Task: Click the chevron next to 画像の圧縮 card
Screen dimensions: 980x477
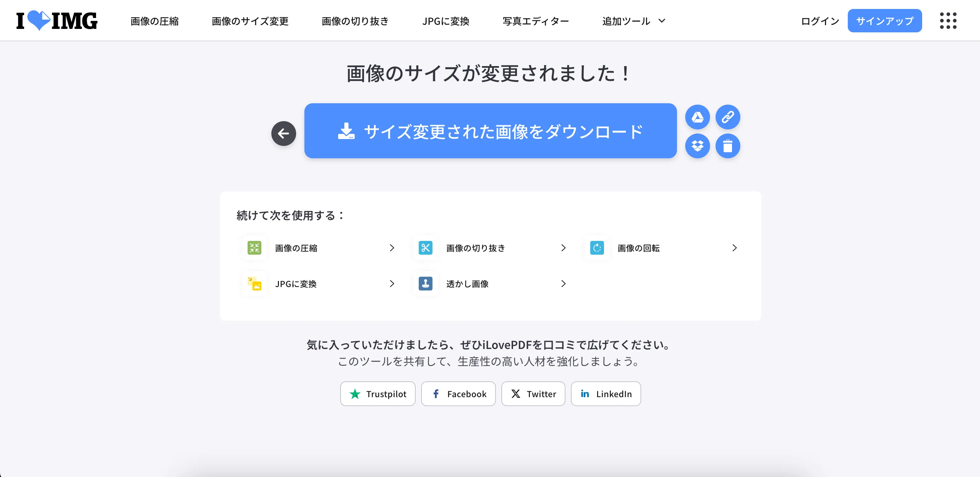Action: pyautogui.click(x=392, y=248)
